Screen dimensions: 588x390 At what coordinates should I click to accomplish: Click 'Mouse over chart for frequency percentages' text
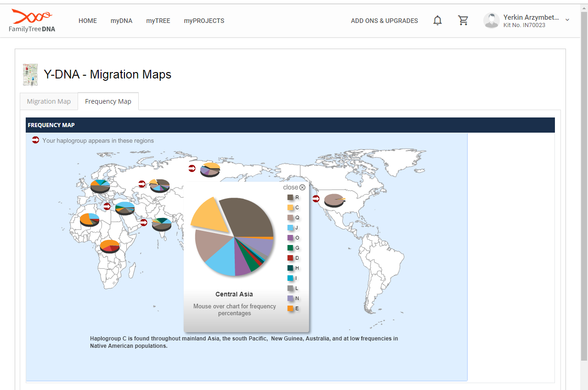235,310
